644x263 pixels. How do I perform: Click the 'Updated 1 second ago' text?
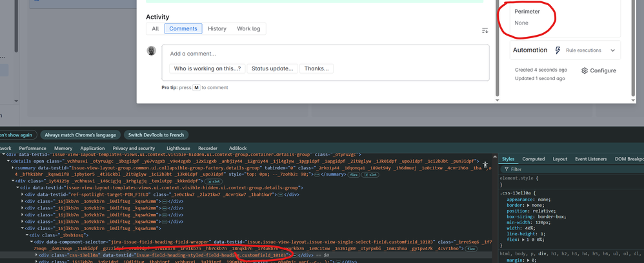pos(539,78)
